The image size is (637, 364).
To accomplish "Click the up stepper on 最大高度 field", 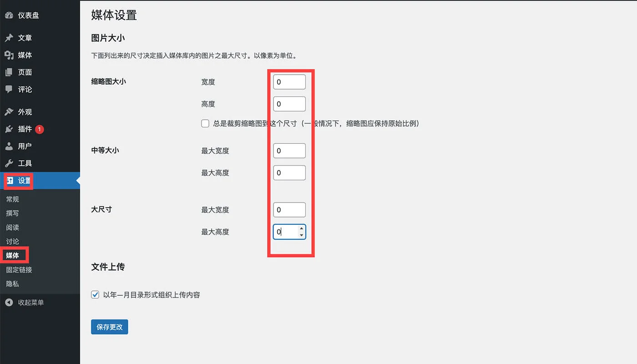I will 301,229.
